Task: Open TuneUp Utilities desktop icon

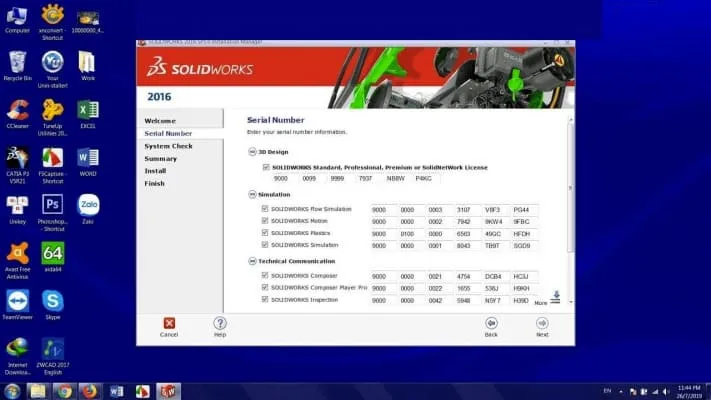Action: click(x=52, y=118)
